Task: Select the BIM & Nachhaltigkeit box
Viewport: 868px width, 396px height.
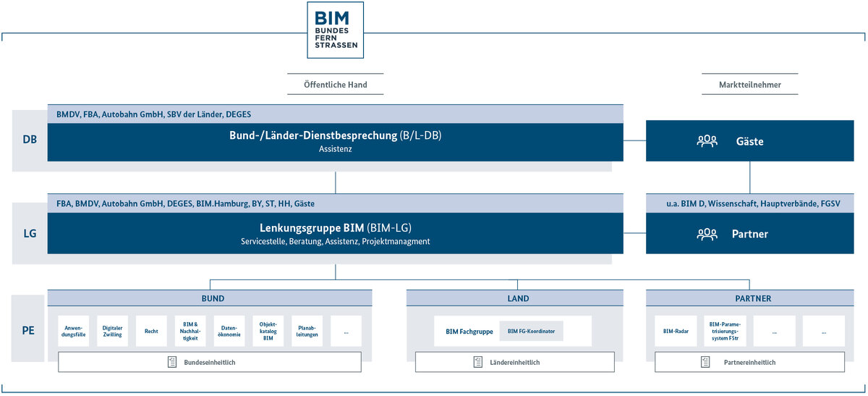Action: pyautogui.click(x=190, y=331)
